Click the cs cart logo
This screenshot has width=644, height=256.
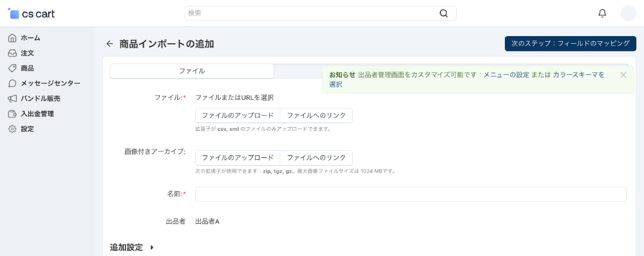(x=32, y=14)
